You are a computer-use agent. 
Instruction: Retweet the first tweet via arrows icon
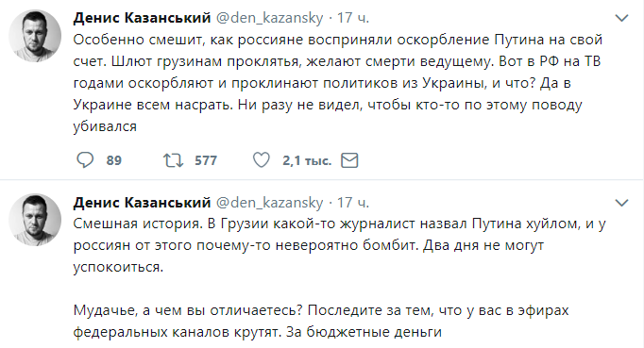[173, 160]
